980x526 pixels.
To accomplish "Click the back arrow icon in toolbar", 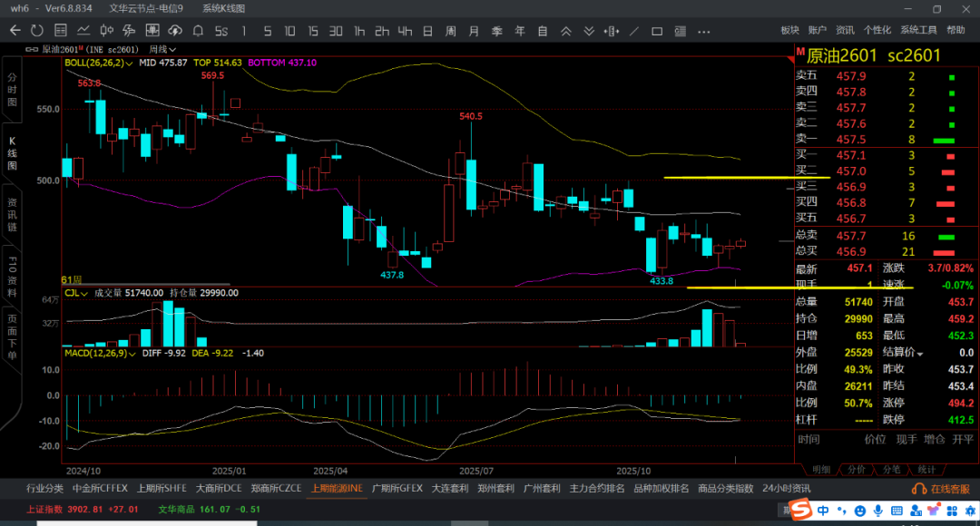I will pyautogui.click(x=15, y=31).
